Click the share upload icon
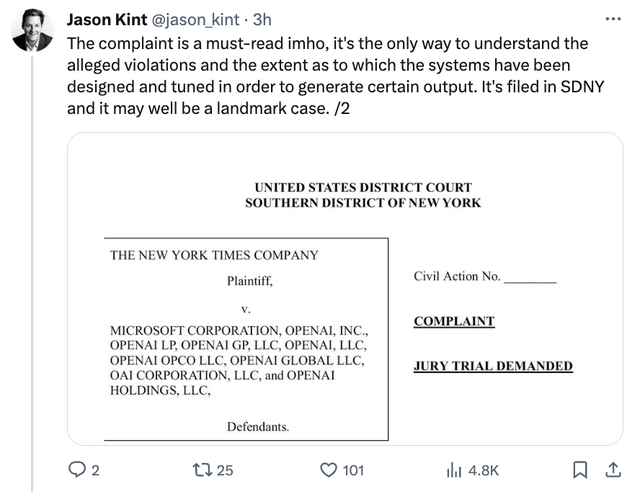 click(x=611, y=468)
